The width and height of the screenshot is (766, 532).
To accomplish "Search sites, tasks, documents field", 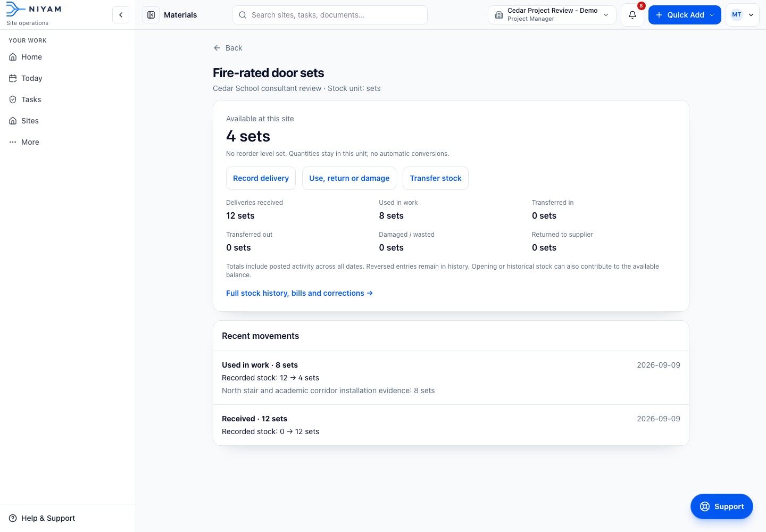I will [330, 15].
